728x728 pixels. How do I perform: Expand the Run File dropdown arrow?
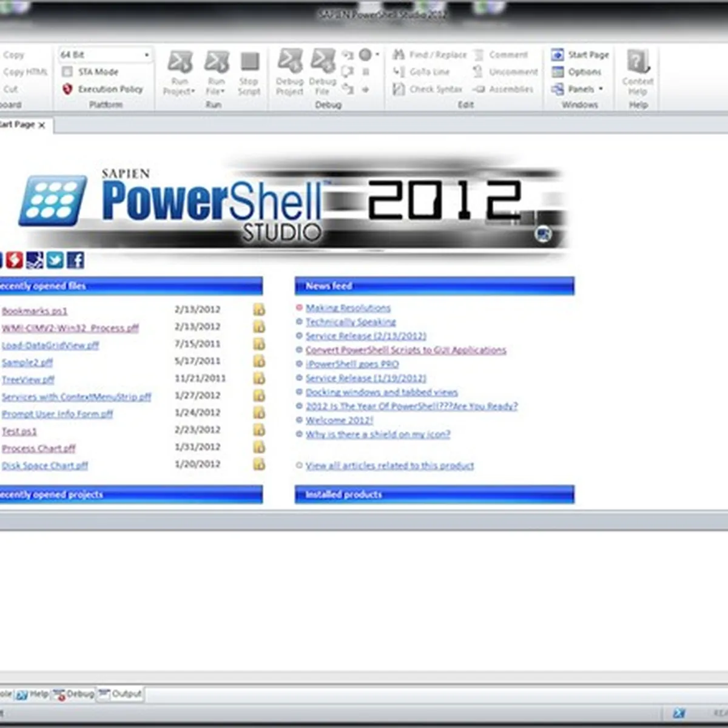point(223,92)
